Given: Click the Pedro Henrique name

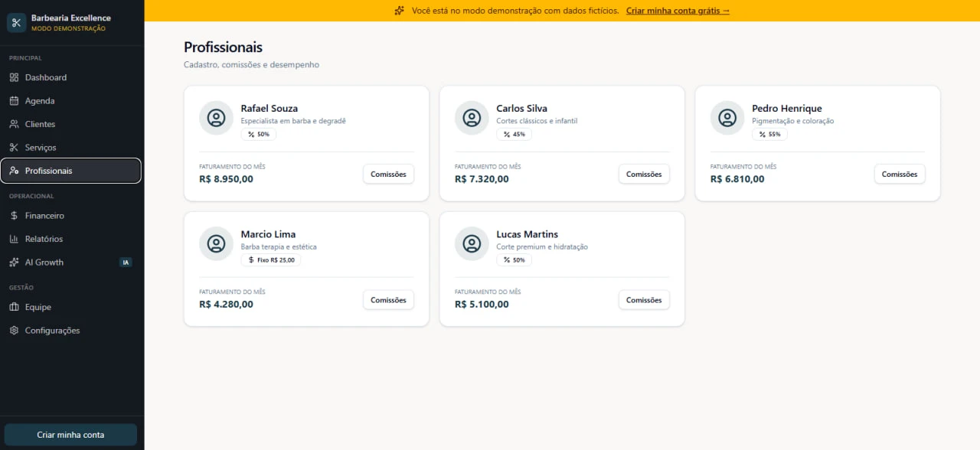Looking at the screenshot, I should (x=787, y=109).
